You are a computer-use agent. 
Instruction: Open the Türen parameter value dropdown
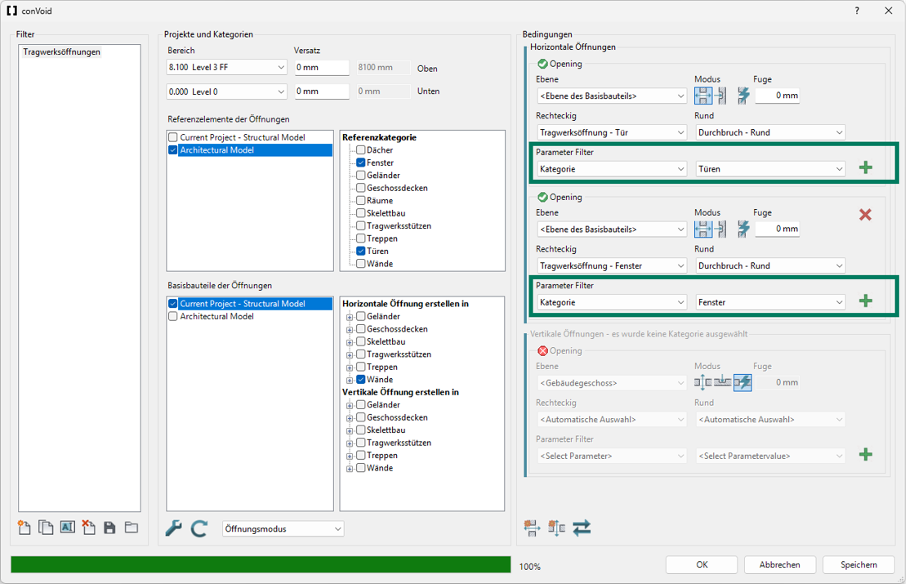tap(770, 169)
